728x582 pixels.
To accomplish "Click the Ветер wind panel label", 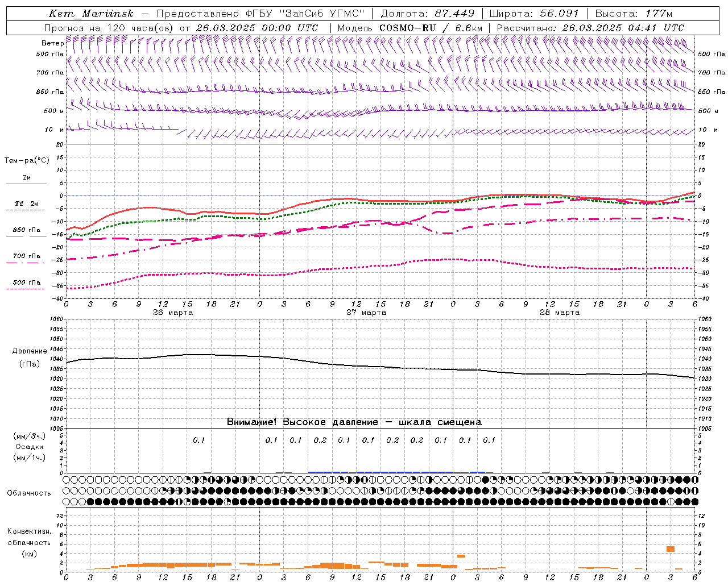I will coord(52,43).
